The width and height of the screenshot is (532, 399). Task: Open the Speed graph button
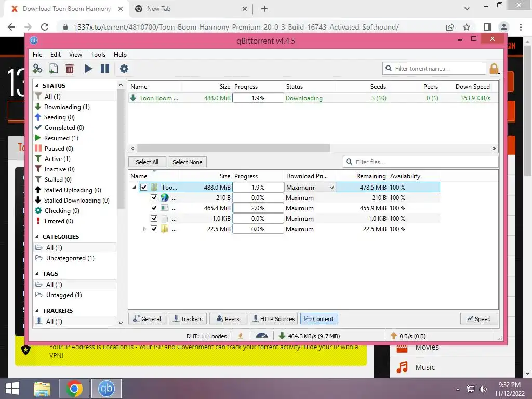pos(478,319)
